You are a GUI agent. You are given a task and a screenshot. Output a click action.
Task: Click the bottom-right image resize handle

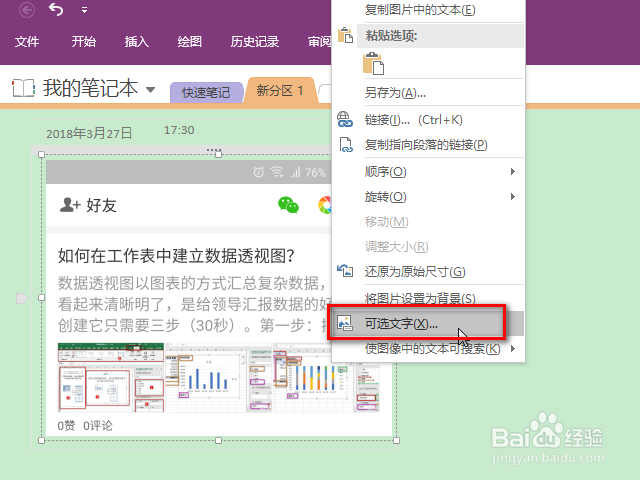tap(396, 440)
